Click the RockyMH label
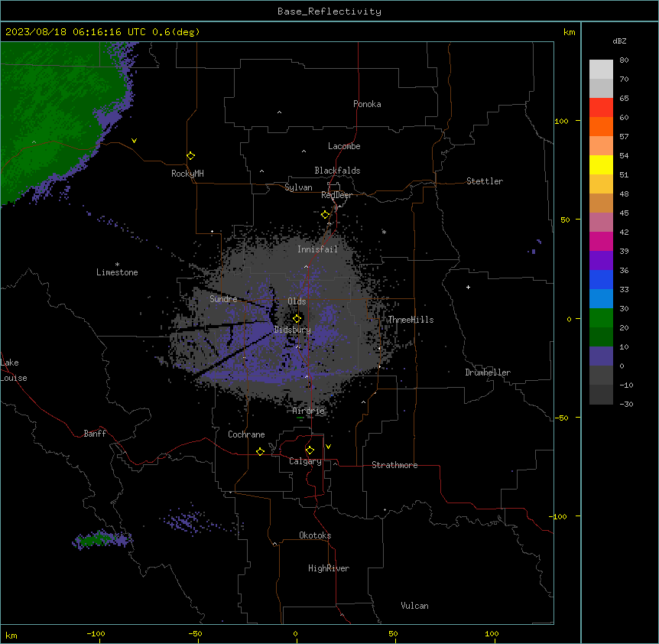This screenshot has width=659, height=644. click(x=187, y=174)
